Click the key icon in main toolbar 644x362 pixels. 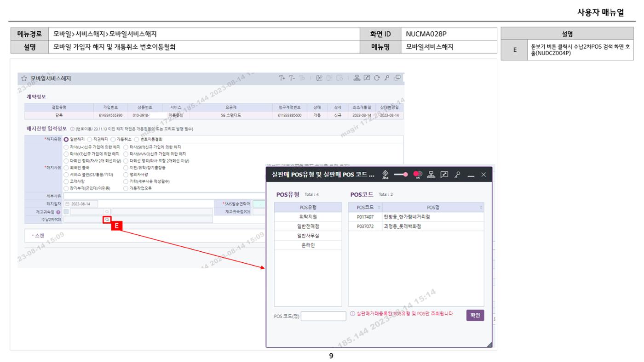tap(387, 78)
